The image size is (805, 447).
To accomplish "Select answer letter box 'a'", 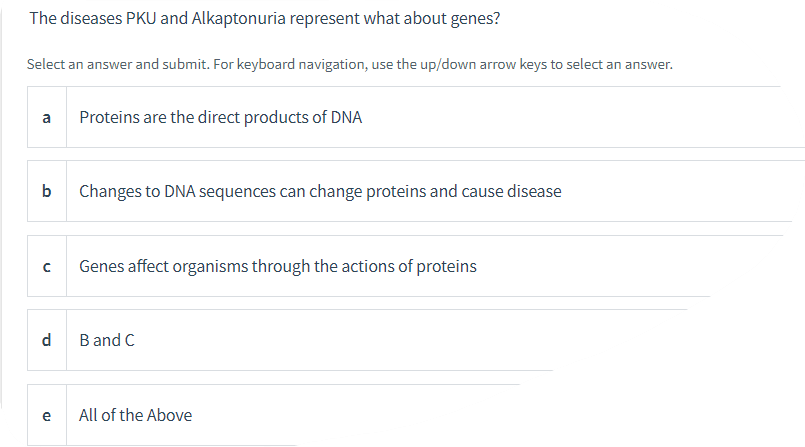I will coord(47,117).
